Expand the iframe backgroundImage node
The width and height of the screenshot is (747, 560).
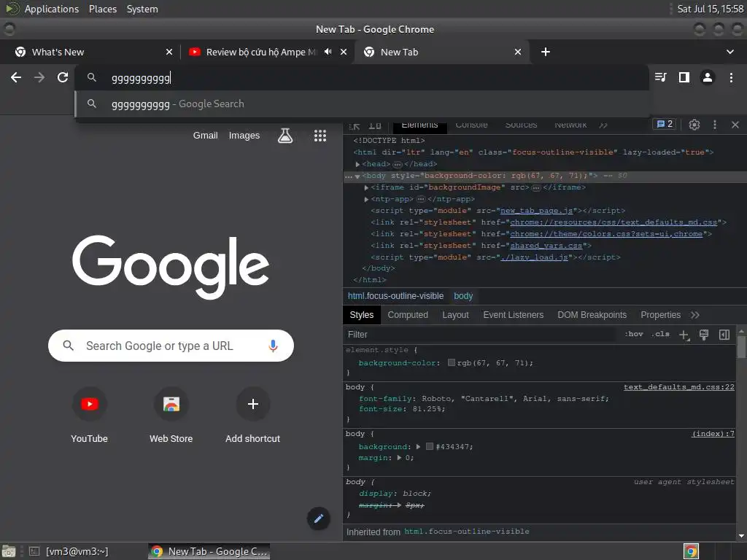tap(366, 187)
